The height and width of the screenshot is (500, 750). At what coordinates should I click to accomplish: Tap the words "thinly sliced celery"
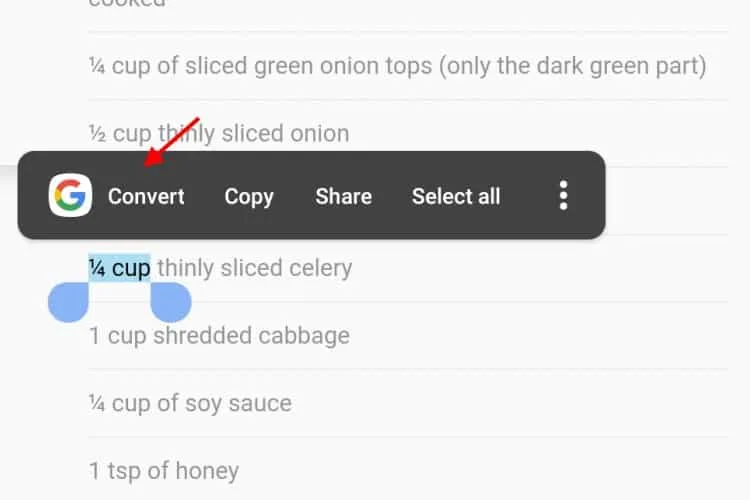254,268
